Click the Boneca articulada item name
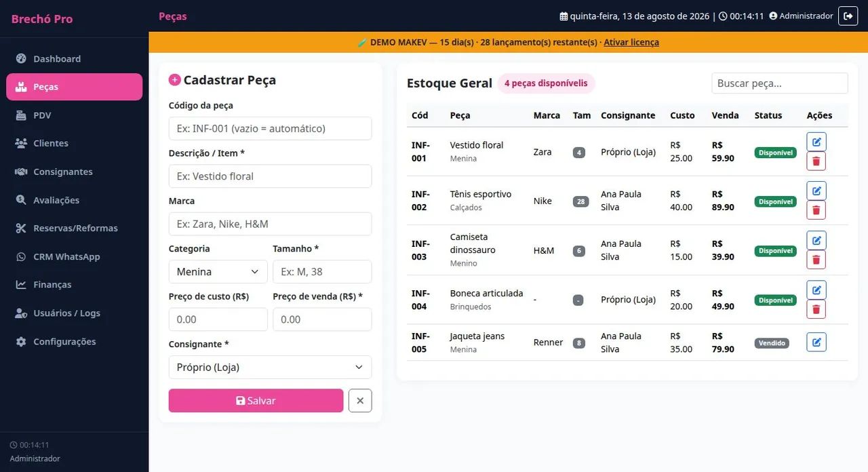Viewport: 868px width, 472px height. point(486,293)
